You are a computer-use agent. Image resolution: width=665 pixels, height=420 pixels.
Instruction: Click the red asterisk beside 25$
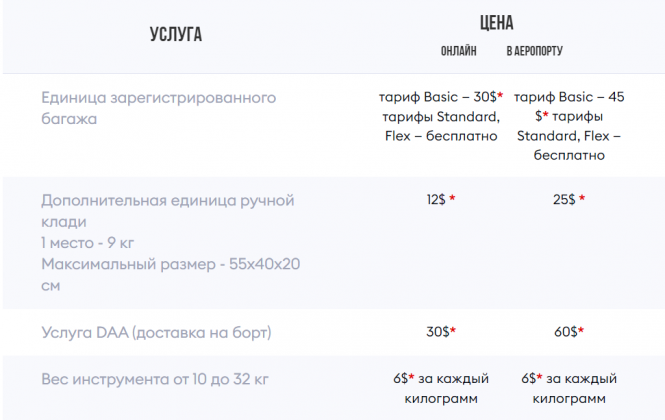pos(582,200)
